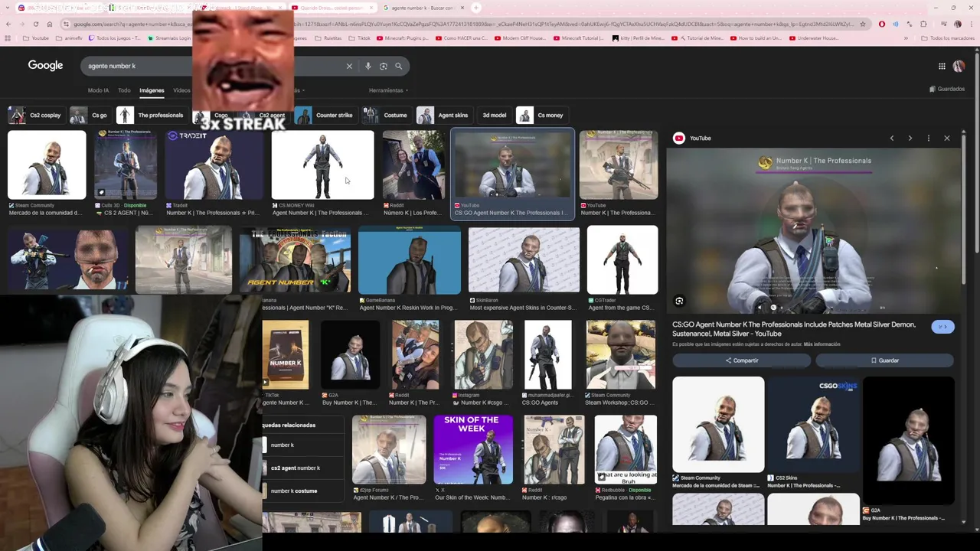Viewport: 980px width, 551px height.
Task: Switch to the Todo results tab
Action: [124, 90]
